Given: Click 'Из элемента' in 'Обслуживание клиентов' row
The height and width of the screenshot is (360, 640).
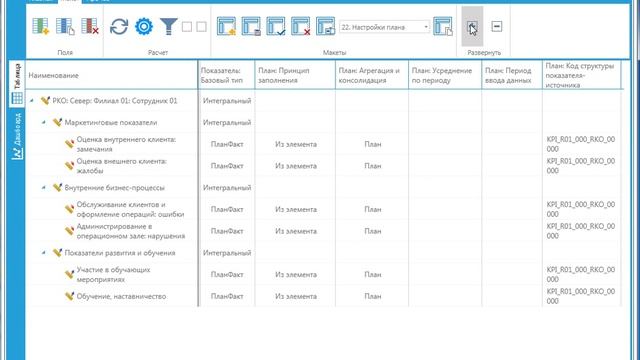Looking at the screenshot, I should [296, 209].
